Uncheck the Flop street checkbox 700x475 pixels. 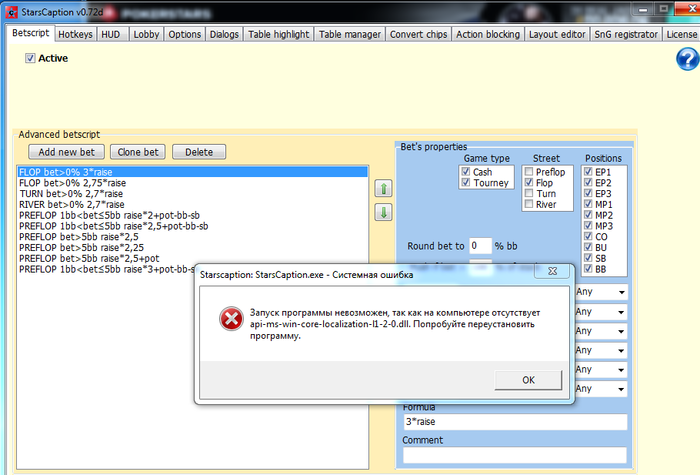coord(529,182)
